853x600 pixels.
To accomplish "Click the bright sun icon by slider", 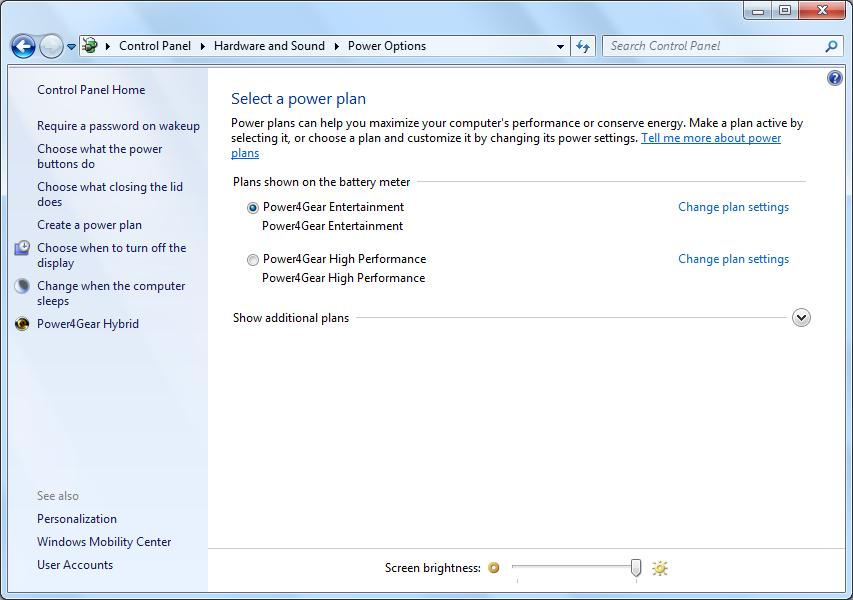I will [659, 568].
